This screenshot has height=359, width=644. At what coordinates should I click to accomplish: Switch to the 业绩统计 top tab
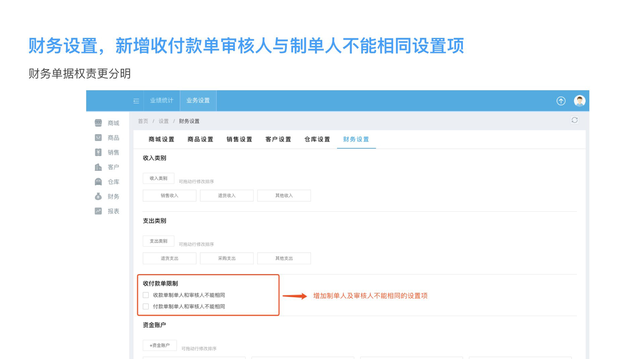coord(162,101)
